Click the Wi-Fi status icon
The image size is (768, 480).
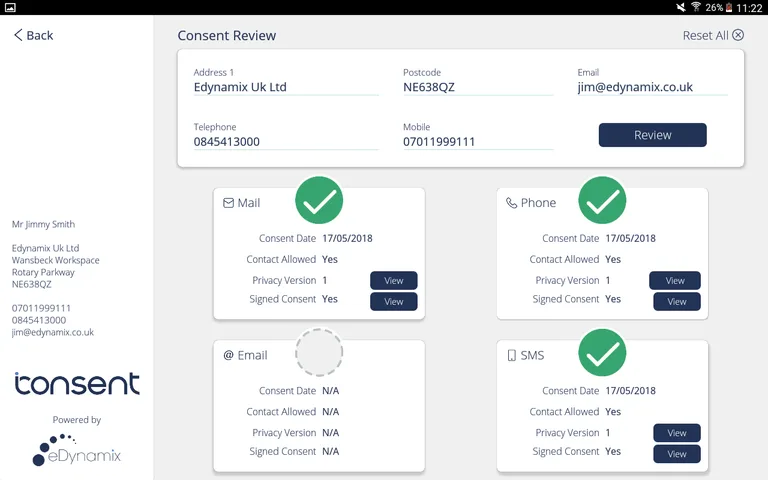click(696, 7)
